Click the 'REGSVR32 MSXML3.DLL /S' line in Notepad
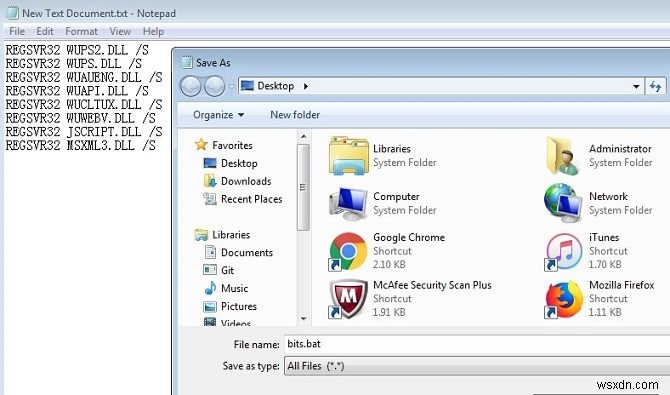670x395 pixels. (x=80, y=145)
